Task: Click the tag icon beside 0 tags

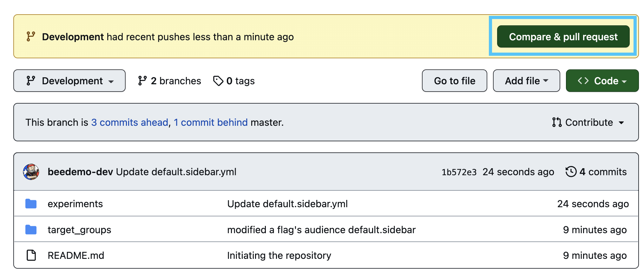Action: click(x=218, y=81)
